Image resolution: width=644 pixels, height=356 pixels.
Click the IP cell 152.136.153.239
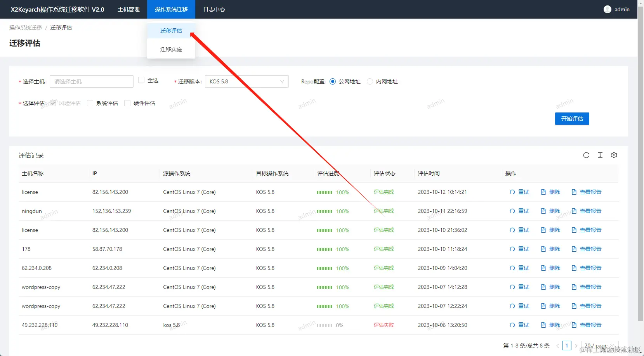click(112, 211)
